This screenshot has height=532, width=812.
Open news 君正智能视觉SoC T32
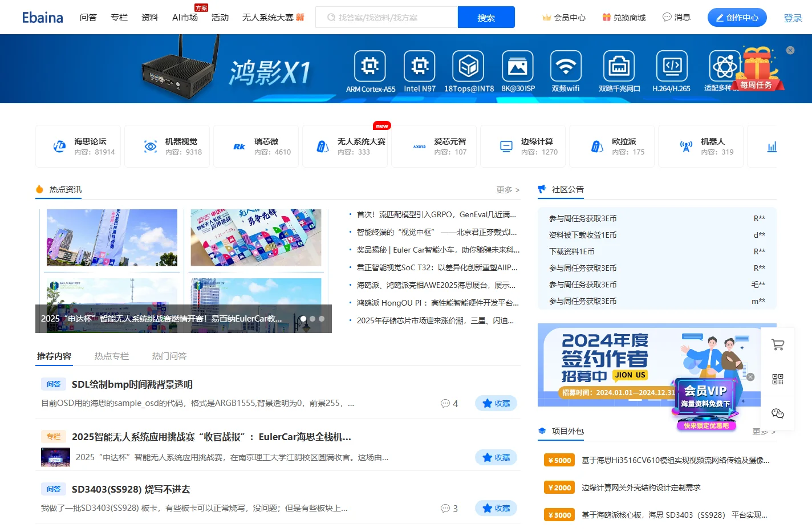tap(437, 267)
